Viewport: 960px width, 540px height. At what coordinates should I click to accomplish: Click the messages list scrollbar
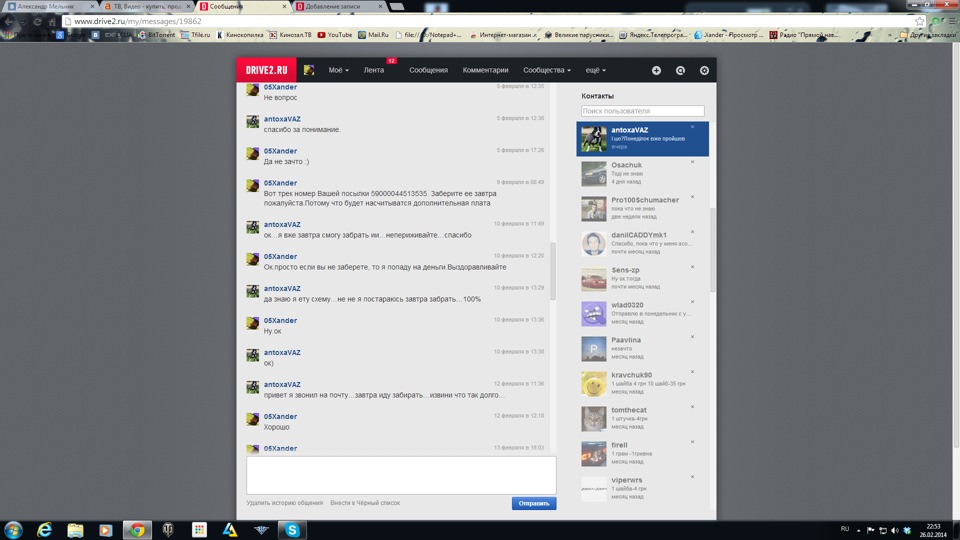(553, 271)
